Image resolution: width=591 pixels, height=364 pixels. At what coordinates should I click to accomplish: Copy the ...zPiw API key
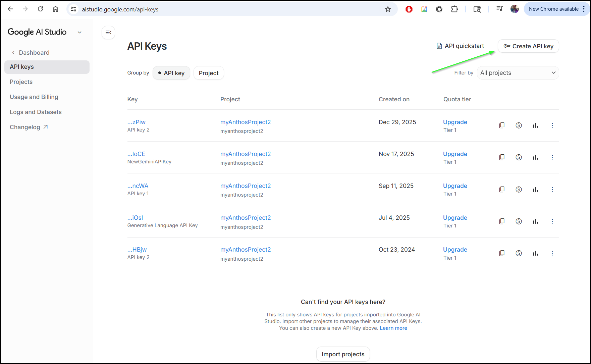coord(502,125)
